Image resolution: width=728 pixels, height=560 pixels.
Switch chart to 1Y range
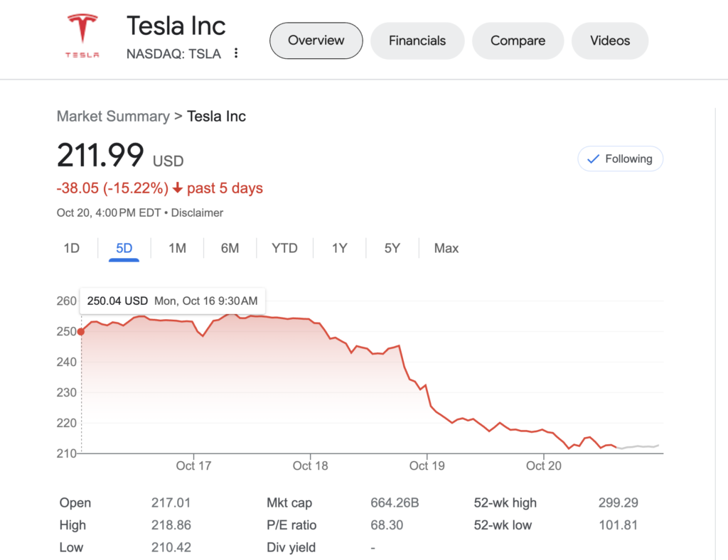click(339, 248)
